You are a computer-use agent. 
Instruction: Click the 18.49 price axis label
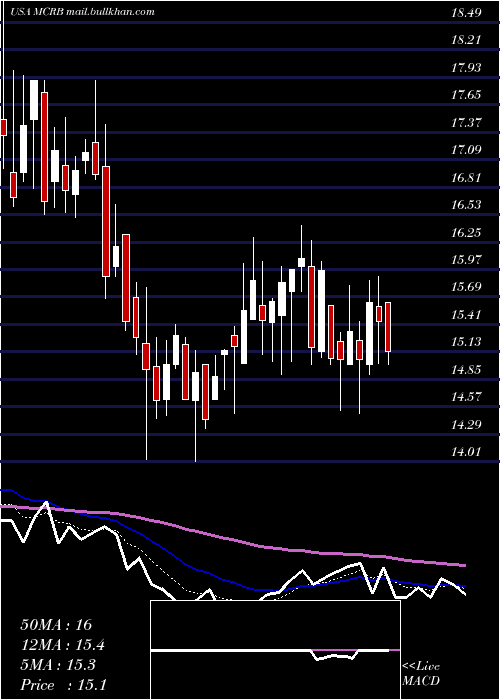point(466,13)
